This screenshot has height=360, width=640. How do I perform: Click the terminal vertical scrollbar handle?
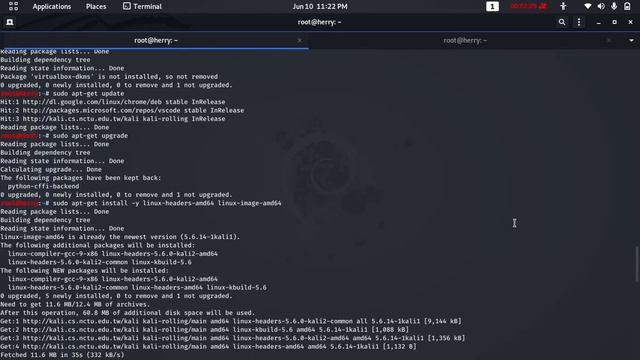pos(637,264)
